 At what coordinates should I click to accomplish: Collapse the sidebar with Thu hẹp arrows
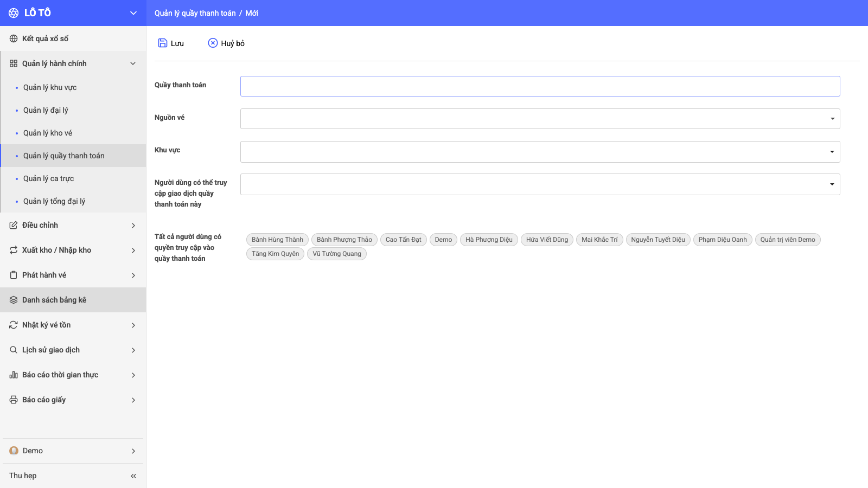point(133,476)
